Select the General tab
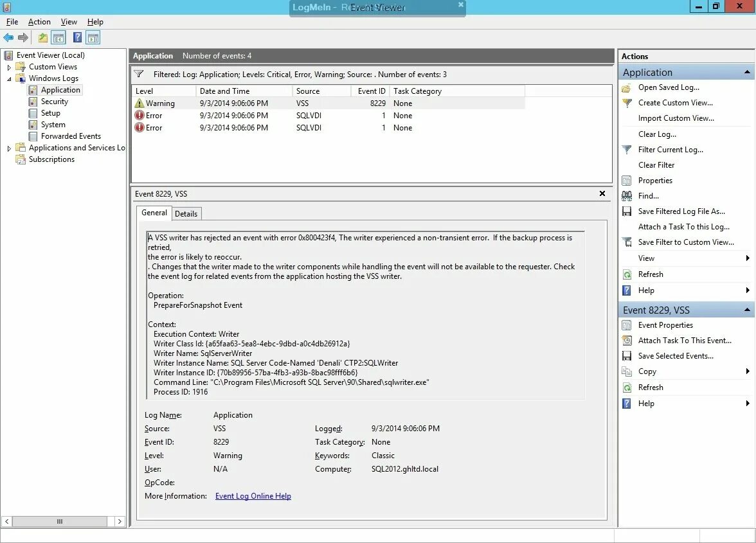Viewport: 756px width, 543px height. pyautogui.click(x=154, y=213)
